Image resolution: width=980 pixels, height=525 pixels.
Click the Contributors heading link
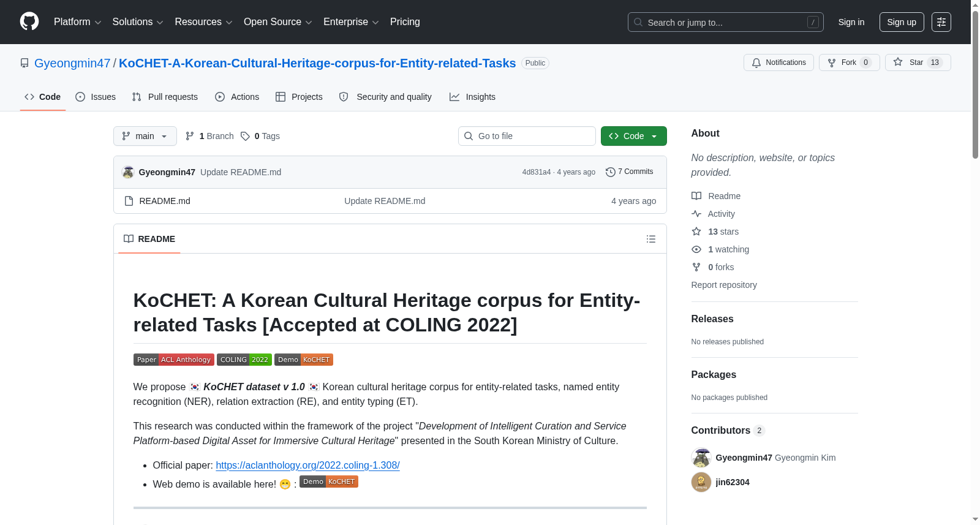click(x=728, y=430)
